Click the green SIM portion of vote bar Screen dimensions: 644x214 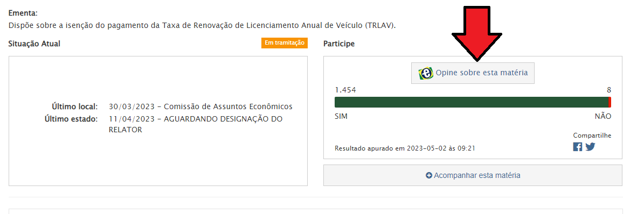point(472,103)
